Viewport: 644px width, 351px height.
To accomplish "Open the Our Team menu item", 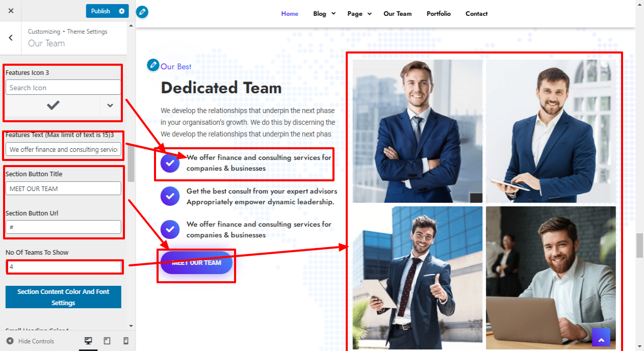I will [x=398, y=14].
